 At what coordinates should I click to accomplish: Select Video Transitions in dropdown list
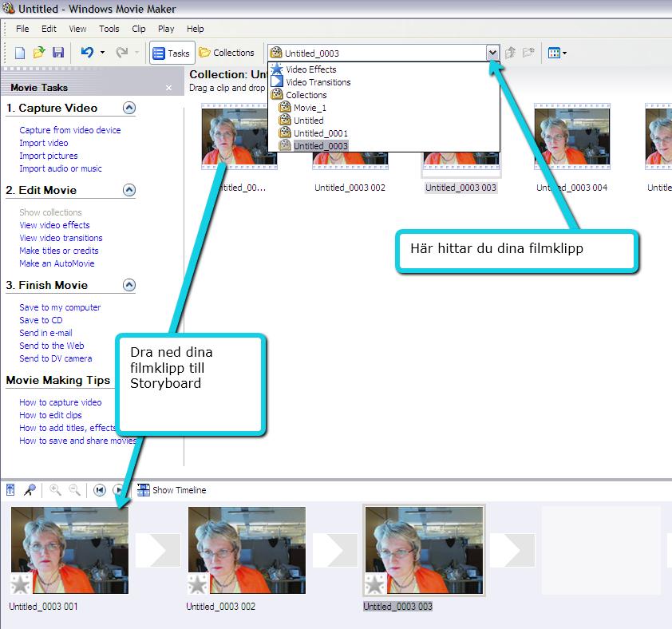point(384,82)
